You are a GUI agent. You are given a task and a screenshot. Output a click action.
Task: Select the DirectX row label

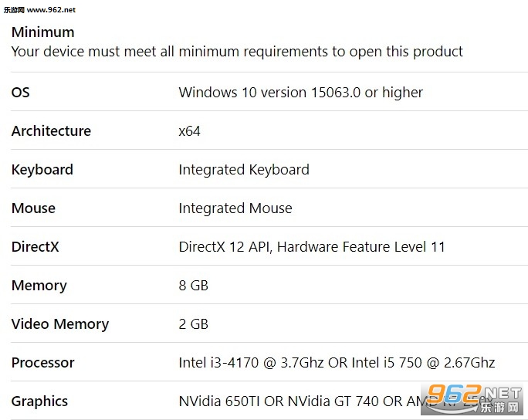point(35,246)
